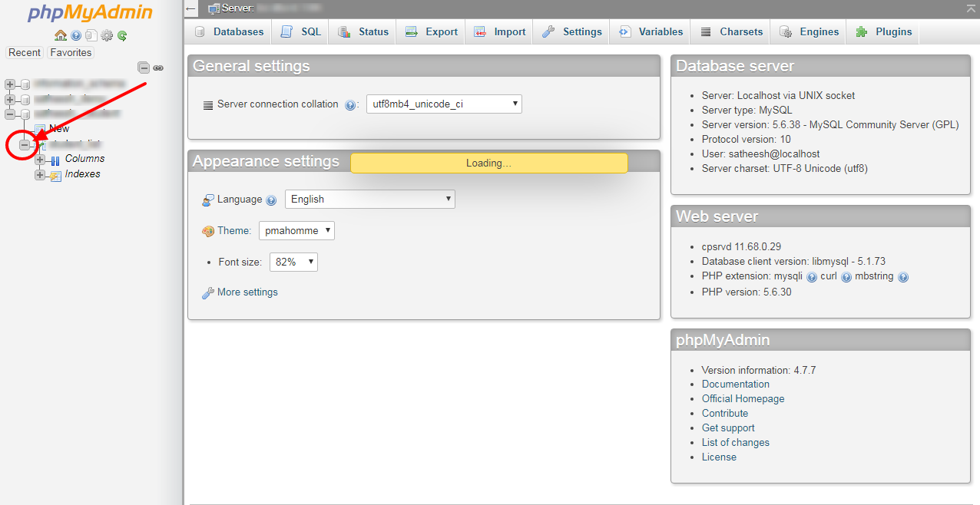The image size is (980, 505).
Task: Reload navigation panel with green refresh icon
Action: click(122, 35)
